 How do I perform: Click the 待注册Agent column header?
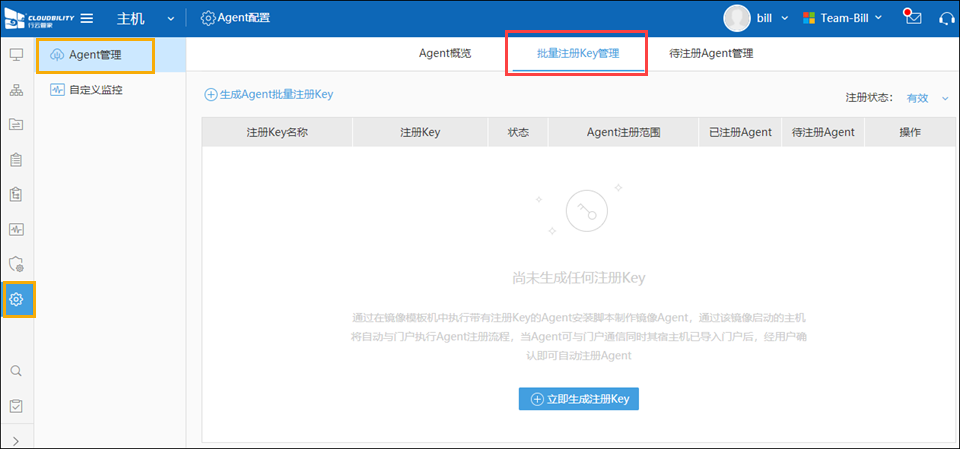823,132
